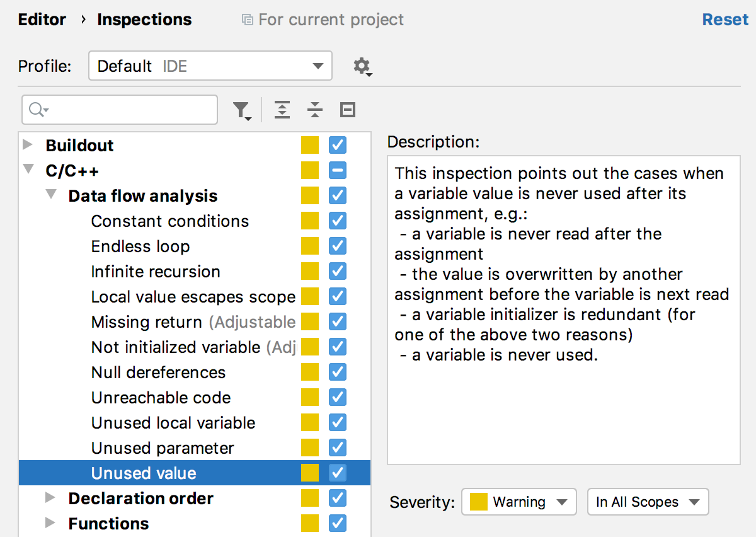Click the current project copy icon

coord(248,20)
